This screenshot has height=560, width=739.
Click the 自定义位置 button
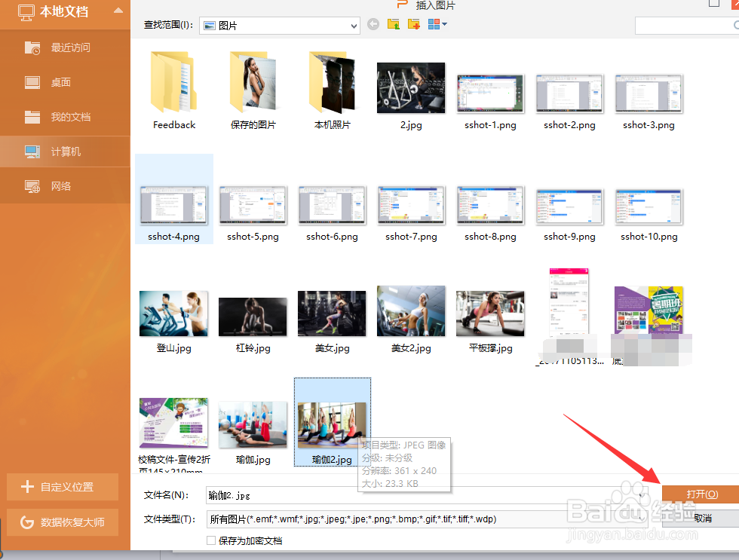click(62, 487)
